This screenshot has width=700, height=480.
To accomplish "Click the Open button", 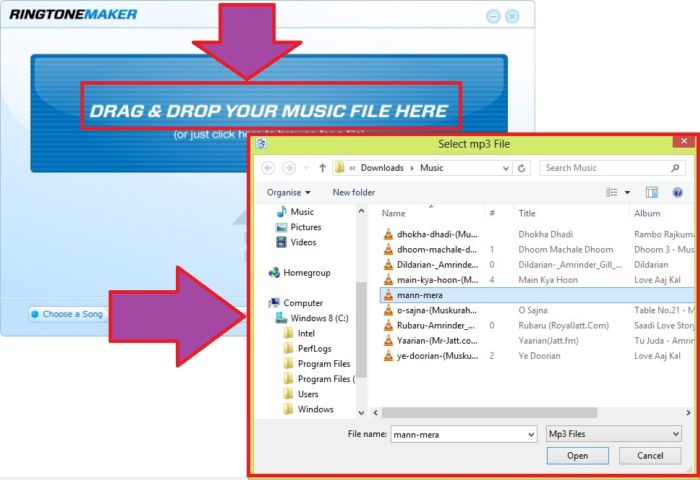I will (x=578, y=456).
